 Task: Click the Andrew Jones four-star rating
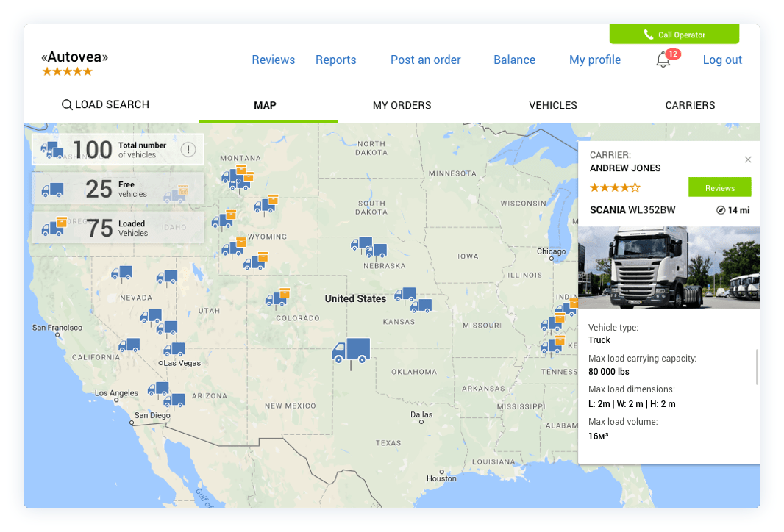(x=615, y=188)
